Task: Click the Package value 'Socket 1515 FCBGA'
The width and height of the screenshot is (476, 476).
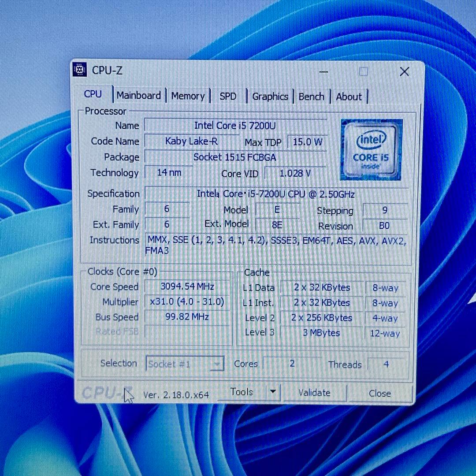Action: [235, 157]
